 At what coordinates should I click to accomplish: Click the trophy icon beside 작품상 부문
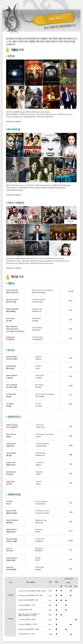(8, 50)
